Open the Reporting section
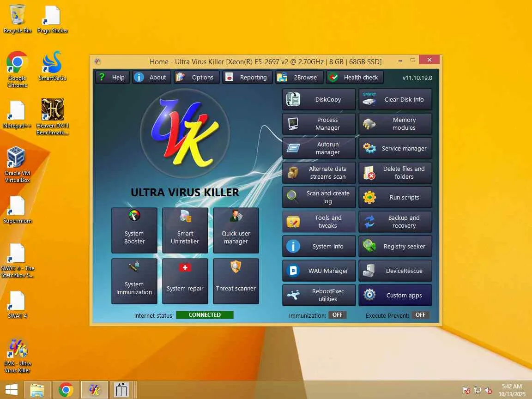This screenshot has height=399, width=532. (x=247, y=78)
